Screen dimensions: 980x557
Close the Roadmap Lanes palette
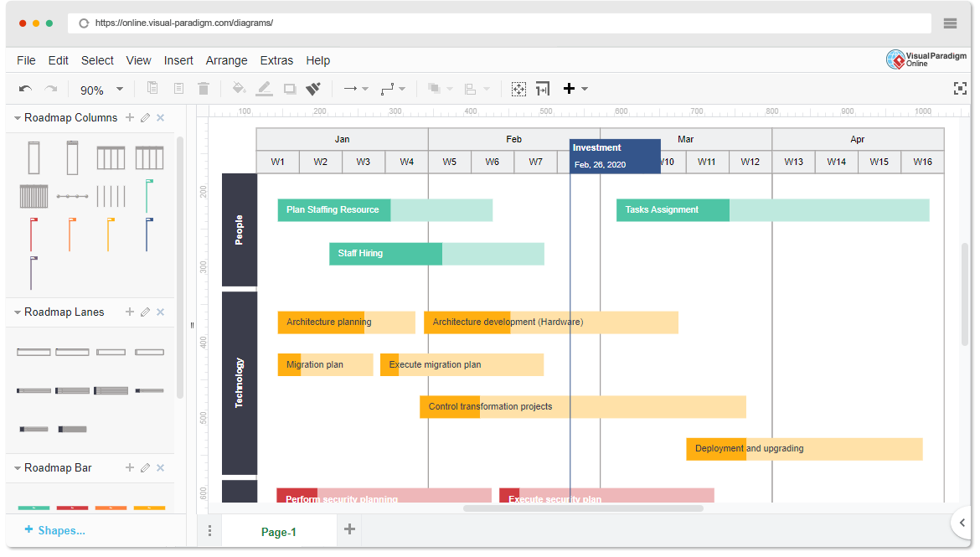(x=161, y=312)
